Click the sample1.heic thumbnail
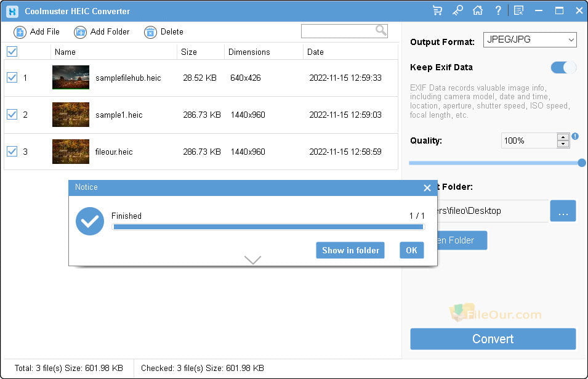This screenshot has height=379, width=588. point(71,115)
